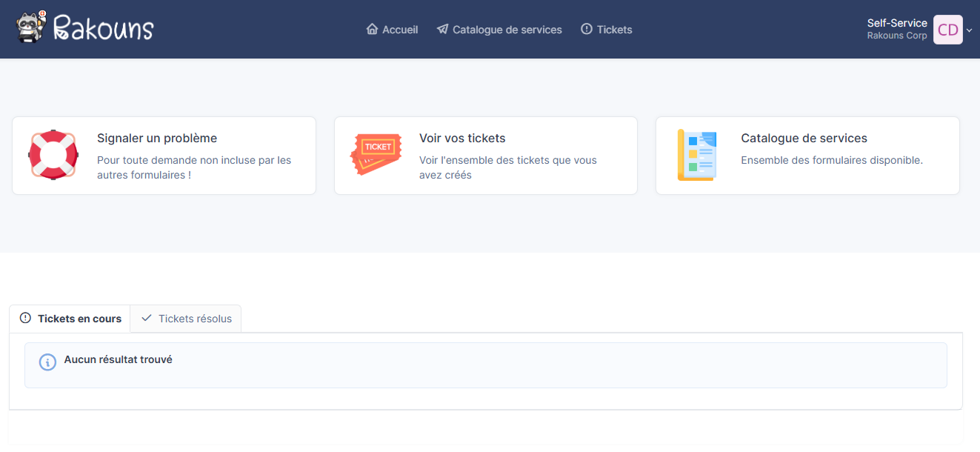Open Accueil in the top navigation
This screenshot has height=452, width=980.
(x=392, y=30)
